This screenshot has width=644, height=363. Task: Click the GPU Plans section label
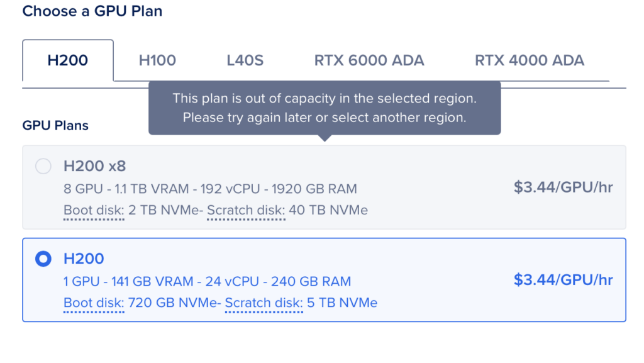(55, 125)
